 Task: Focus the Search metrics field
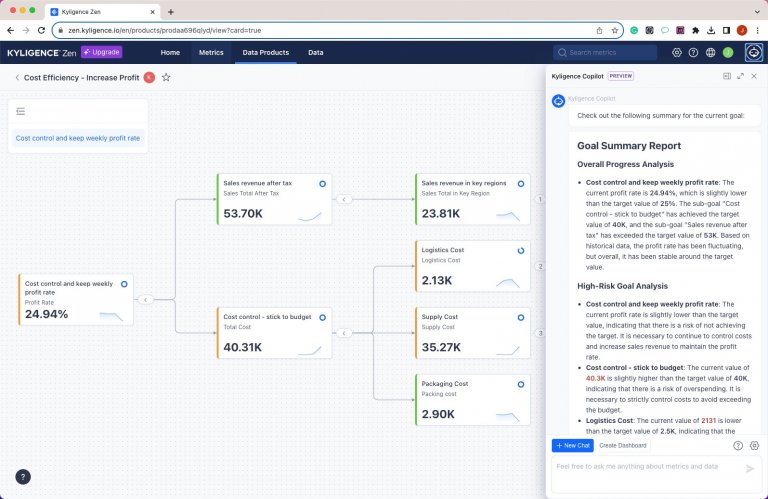(x=605, y=52)
